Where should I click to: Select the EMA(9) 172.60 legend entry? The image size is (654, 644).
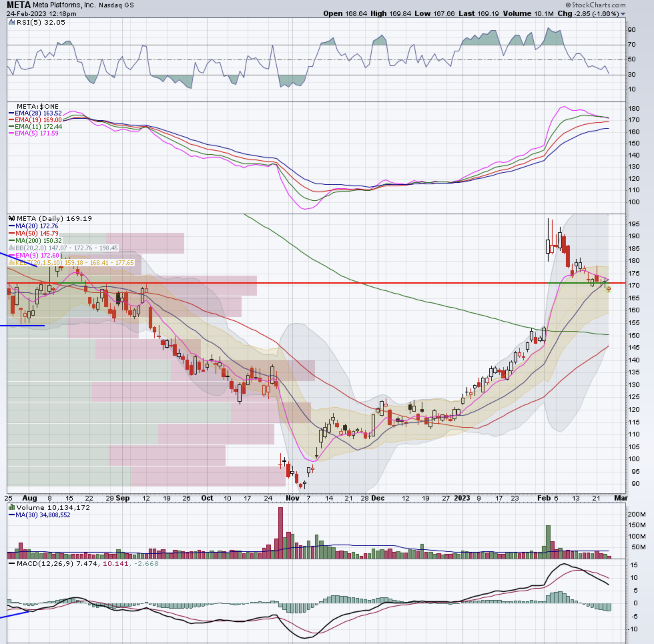(x=34, y=255)
